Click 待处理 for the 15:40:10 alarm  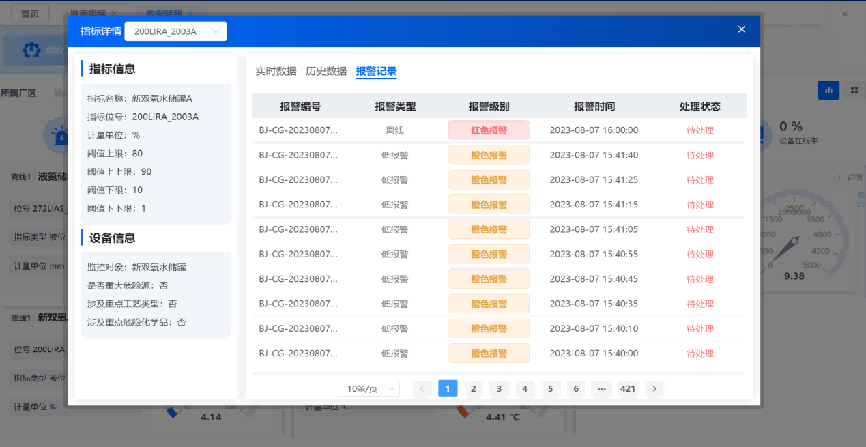[700, 329]
